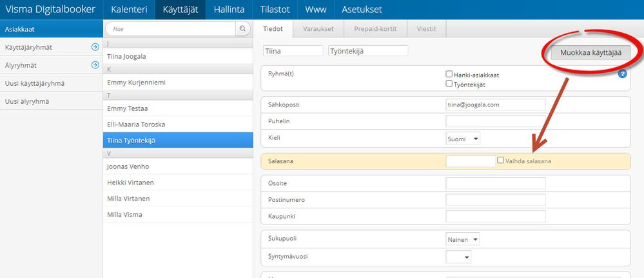The image size is (644, 278).
Task: Switch to the Prepaid-kortit tab
Action: [376, 29]
